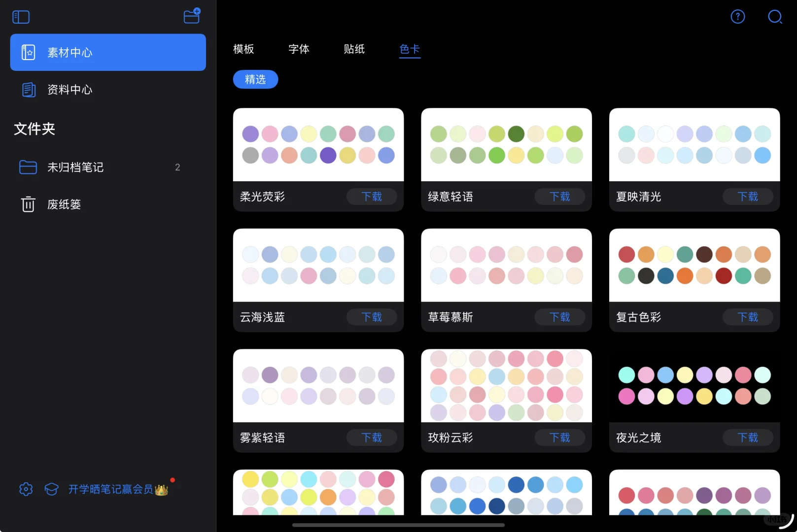Toggle the sidebar panel icon

[x=21, y=17]
